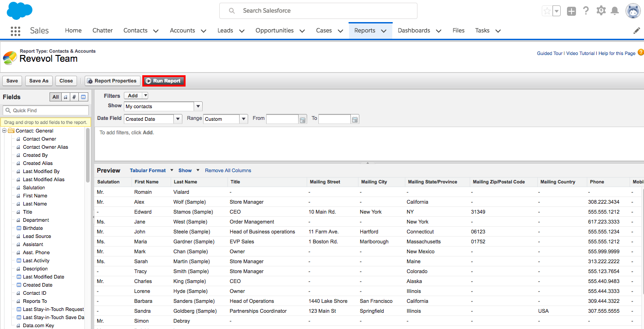Click the favorites star icon
This screenshot has height=329, width=644.
click(547, 11)
